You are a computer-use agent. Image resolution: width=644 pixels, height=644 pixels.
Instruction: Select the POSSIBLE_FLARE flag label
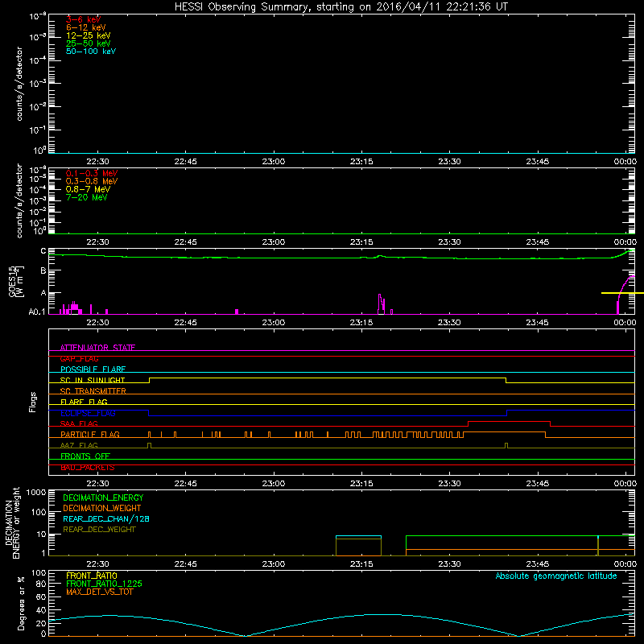[93, 369]
